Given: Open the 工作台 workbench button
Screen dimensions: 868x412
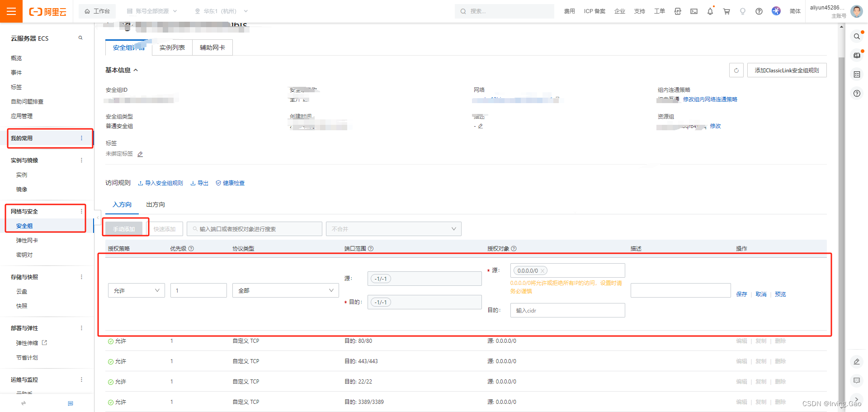Looking at the screenshot, I should pos(97,11).
